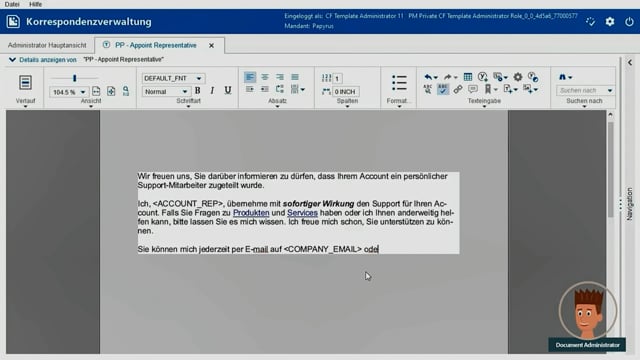Click the zoom slider handle
Screen dimensions: 640x360
pos(74,78)
